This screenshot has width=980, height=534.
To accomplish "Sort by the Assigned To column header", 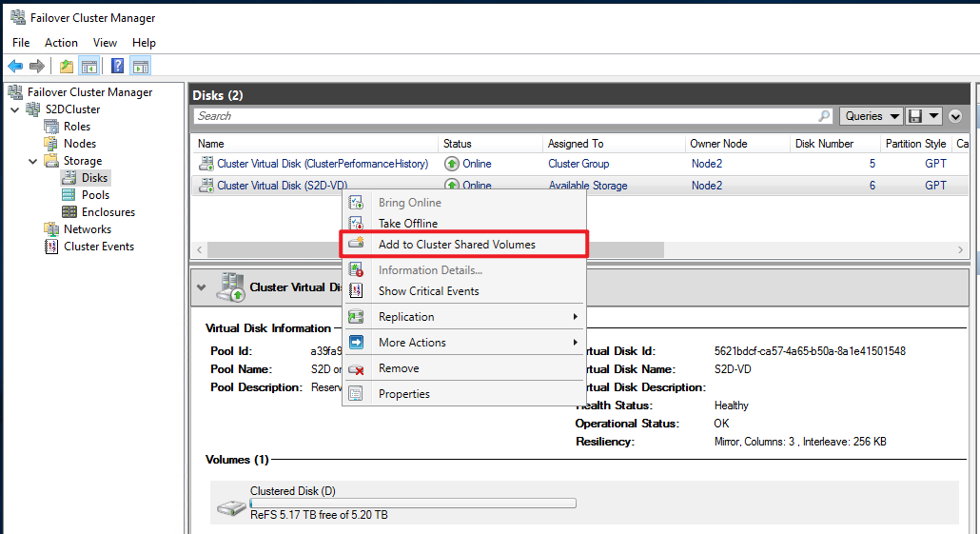I will click(x=614, y=144).
